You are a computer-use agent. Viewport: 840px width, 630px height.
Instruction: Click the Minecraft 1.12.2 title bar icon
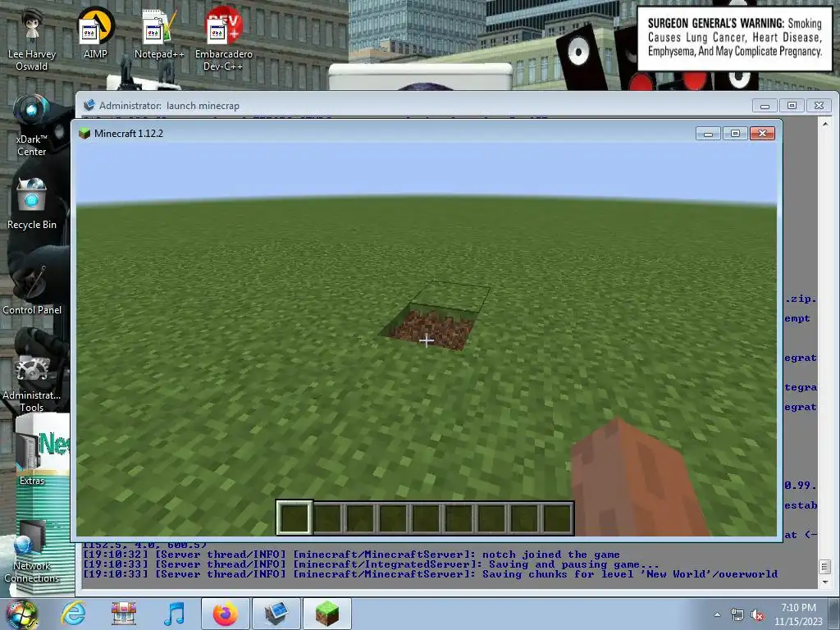84,134
